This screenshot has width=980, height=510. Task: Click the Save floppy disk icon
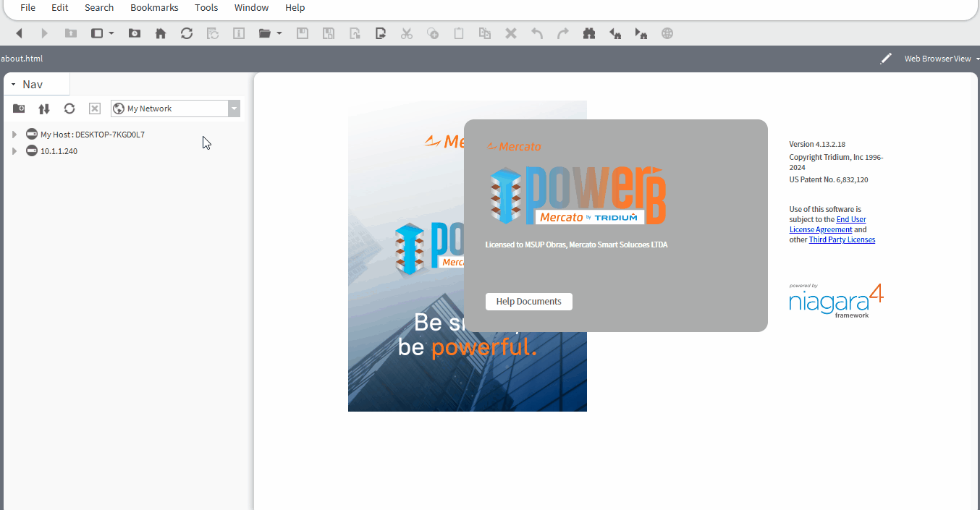pos(303,33)
